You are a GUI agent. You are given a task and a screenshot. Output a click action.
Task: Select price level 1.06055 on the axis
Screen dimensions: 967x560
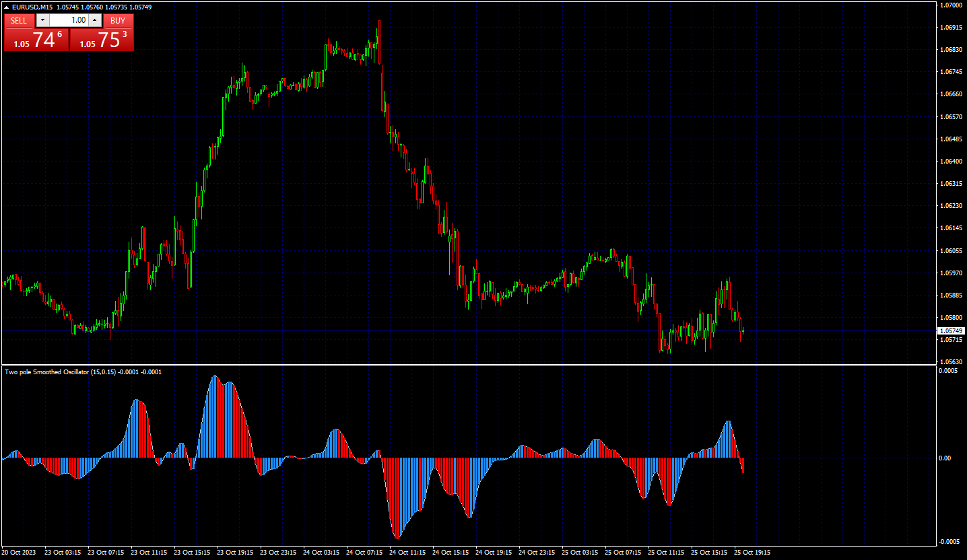click(950, 251)
